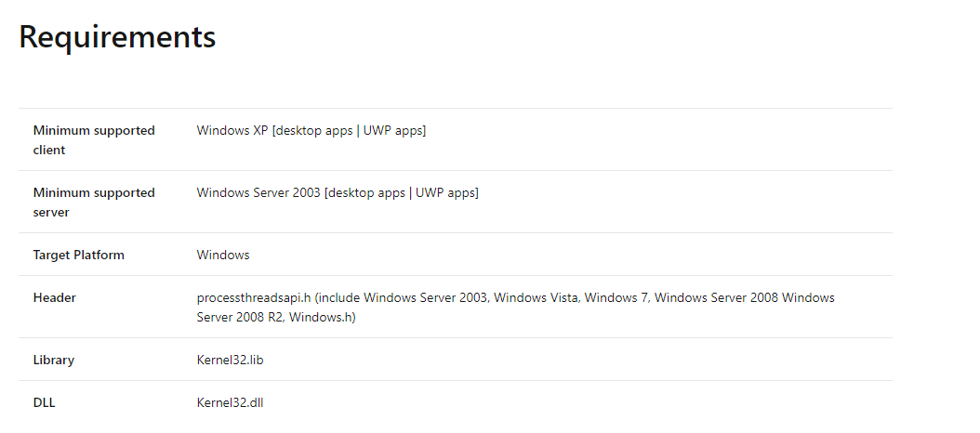Click the Windows XP client value text
This screenshot has height=433, width=980.
pos(311,131)
